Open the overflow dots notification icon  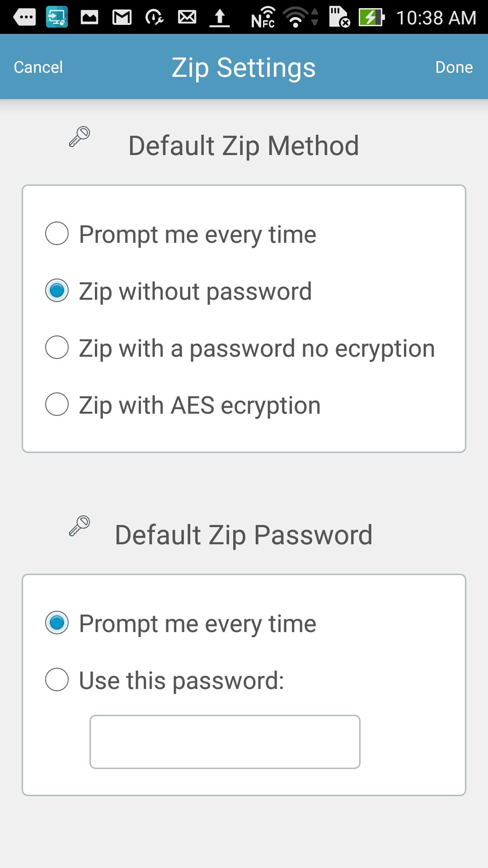coord(25,17)
